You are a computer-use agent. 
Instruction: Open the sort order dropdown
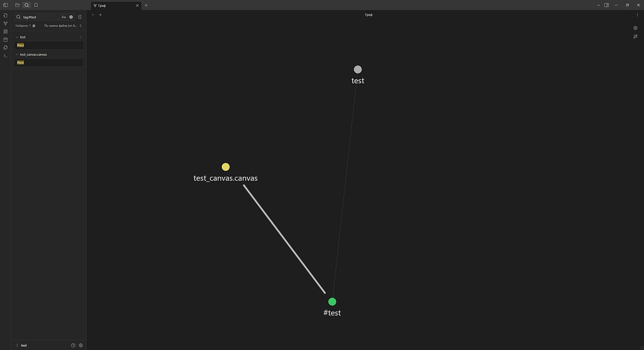click(62, 26)
